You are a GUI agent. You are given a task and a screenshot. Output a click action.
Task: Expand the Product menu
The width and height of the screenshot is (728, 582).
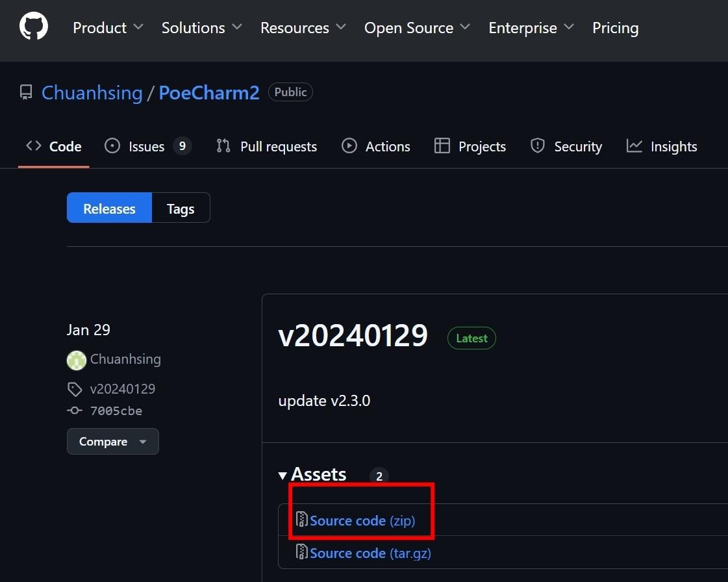click(108, 27)
